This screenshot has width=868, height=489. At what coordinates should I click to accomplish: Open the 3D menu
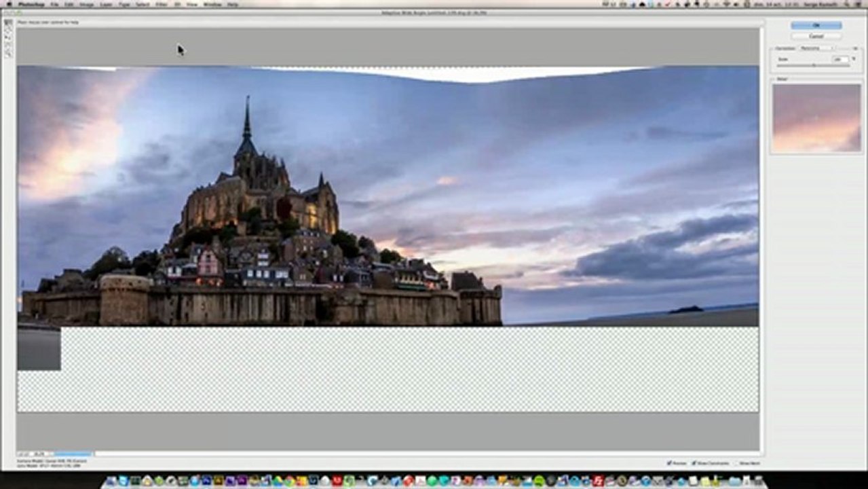(177, 4)
